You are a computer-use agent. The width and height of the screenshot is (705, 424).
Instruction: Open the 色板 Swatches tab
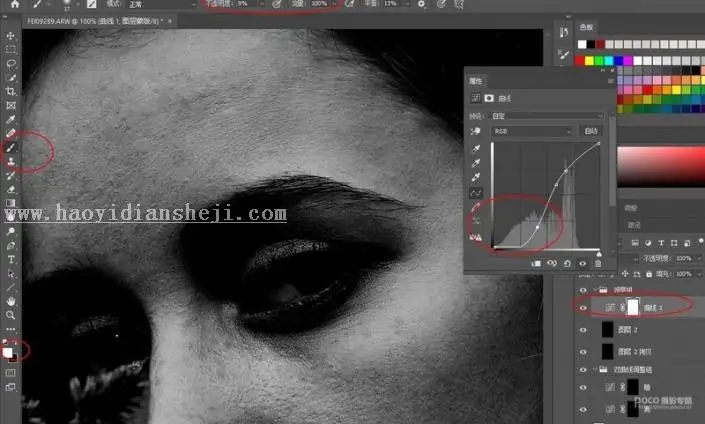(x=586, y=27)
